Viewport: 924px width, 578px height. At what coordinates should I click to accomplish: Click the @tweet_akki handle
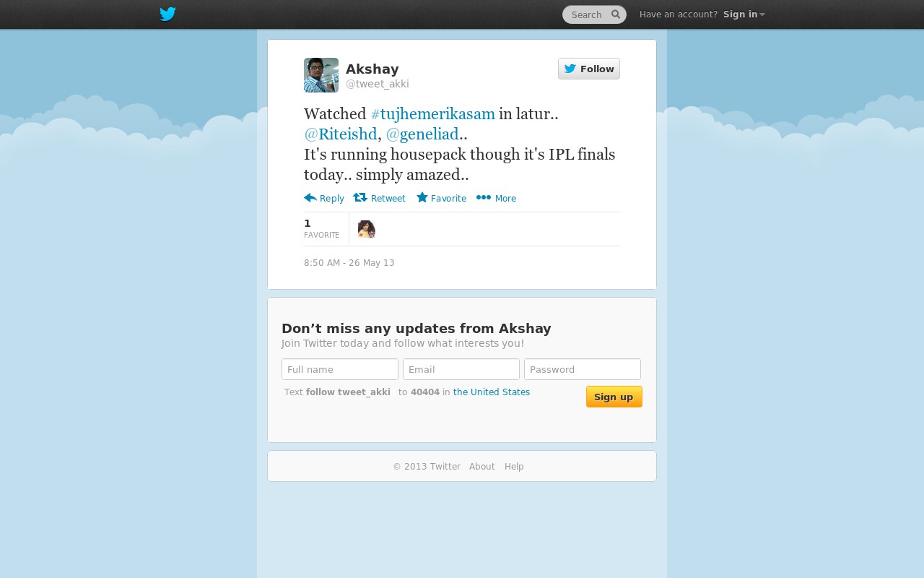coord(378,84)
